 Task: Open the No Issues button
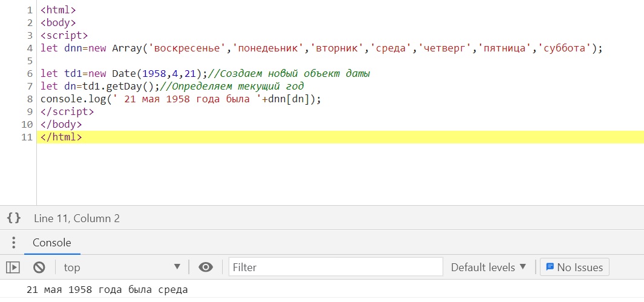pyautogui.click(x=574, y=267)
